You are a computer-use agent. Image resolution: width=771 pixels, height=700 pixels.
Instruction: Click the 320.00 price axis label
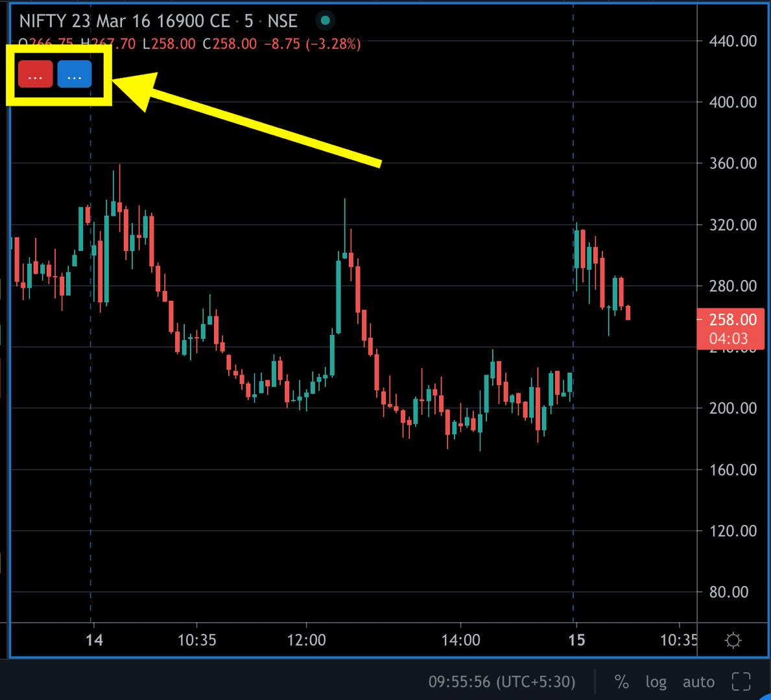coord(733,225)
